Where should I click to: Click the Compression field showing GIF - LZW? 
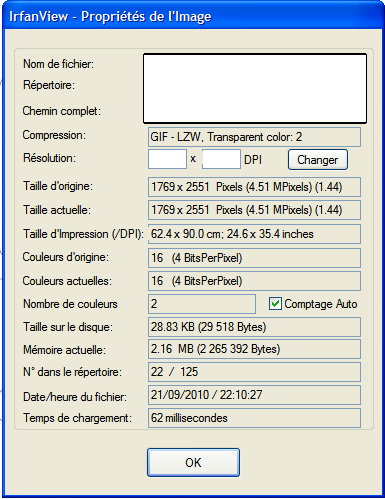(254, 137)
